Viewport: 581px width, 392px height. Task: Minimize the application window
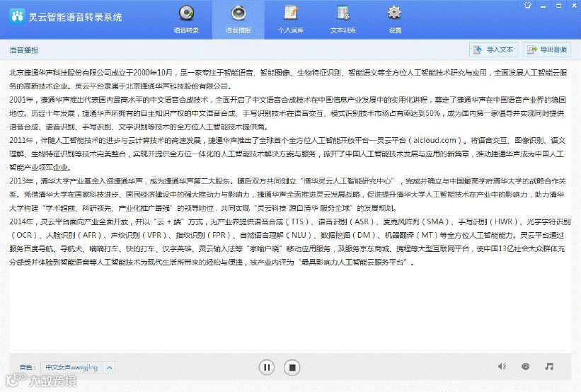[x=543, y=6]
